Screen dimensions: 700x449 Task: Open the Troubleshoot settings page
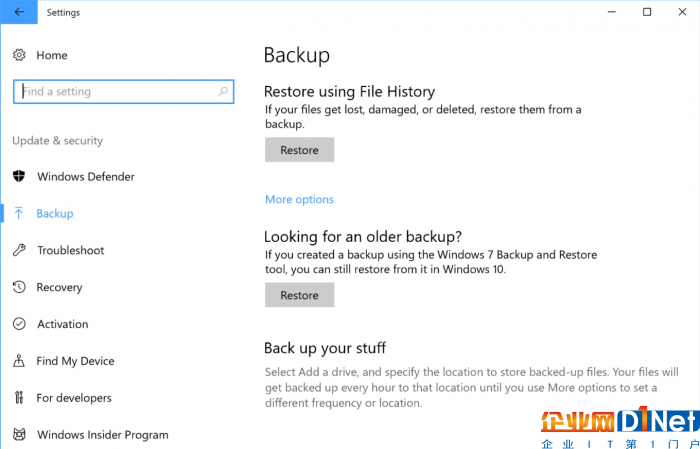(71, 250)
